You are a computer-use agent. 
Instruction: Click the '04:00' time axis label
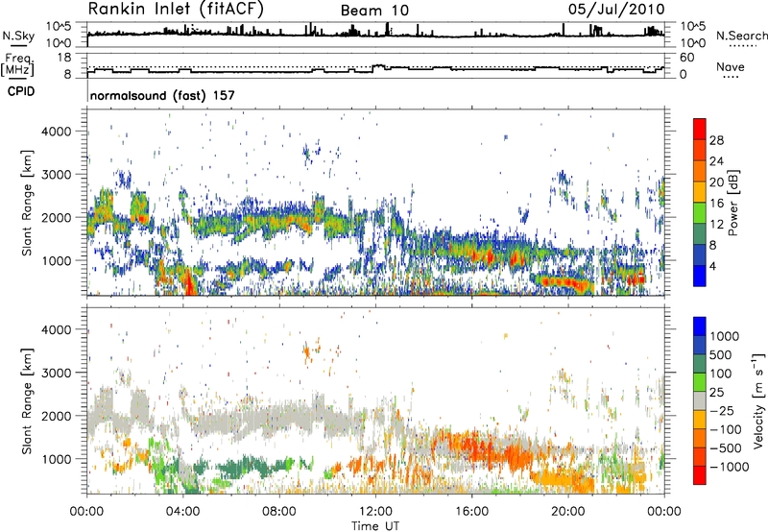click(182, 512)
